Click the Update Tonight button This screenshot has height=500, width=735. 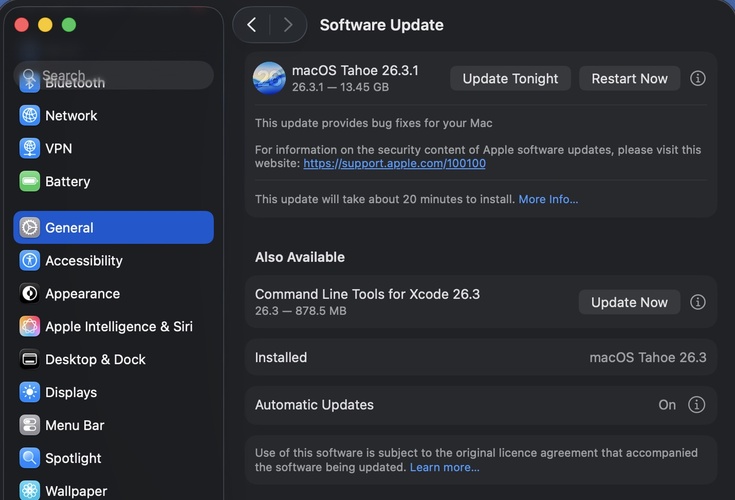point(510,78)
